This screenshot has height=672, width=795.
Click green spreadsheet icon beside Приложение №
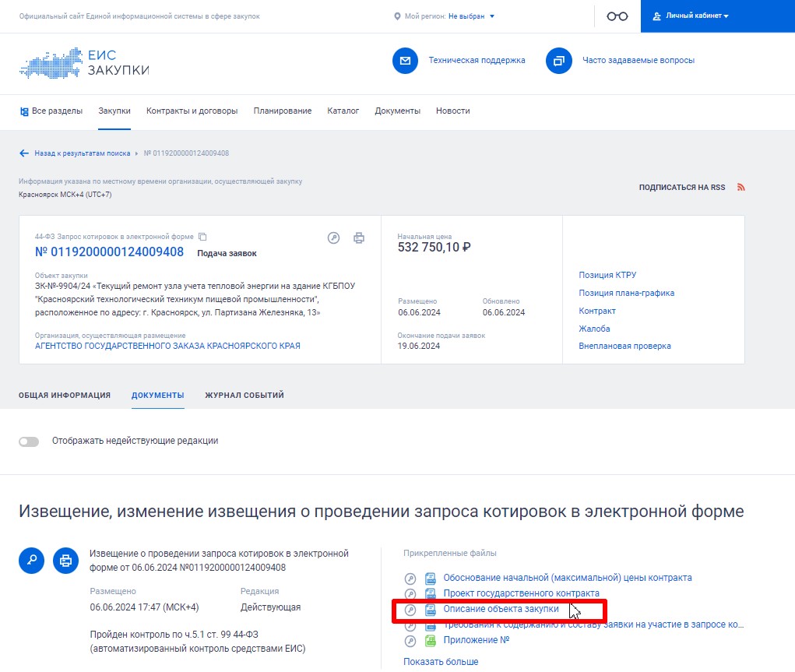(431, 641)
